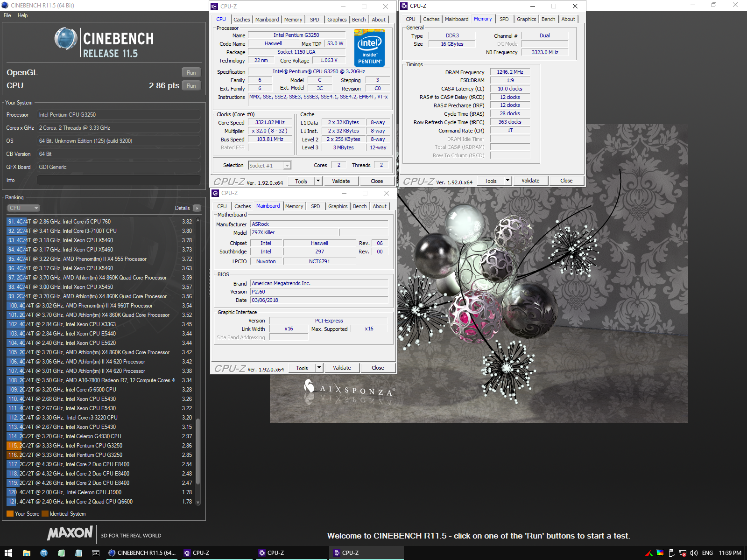Click the network status tray icon
The image size is (747, 560).
coord(683,553)
